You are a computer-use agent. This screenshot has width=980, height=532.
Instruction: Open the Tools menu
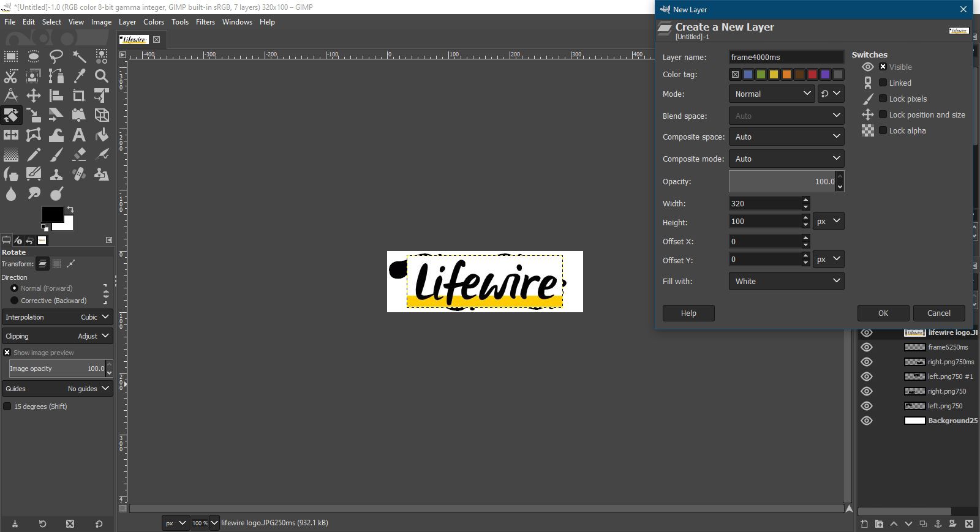180,21
